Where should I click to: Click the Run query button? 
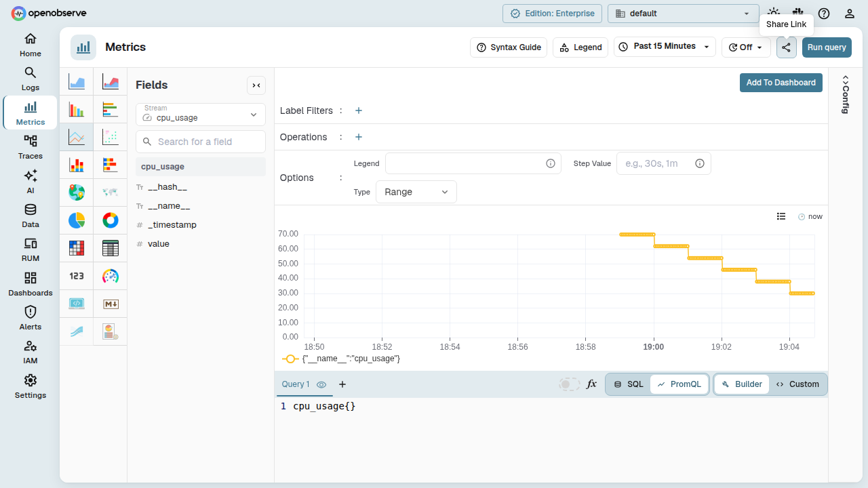[x=827, y=47]
